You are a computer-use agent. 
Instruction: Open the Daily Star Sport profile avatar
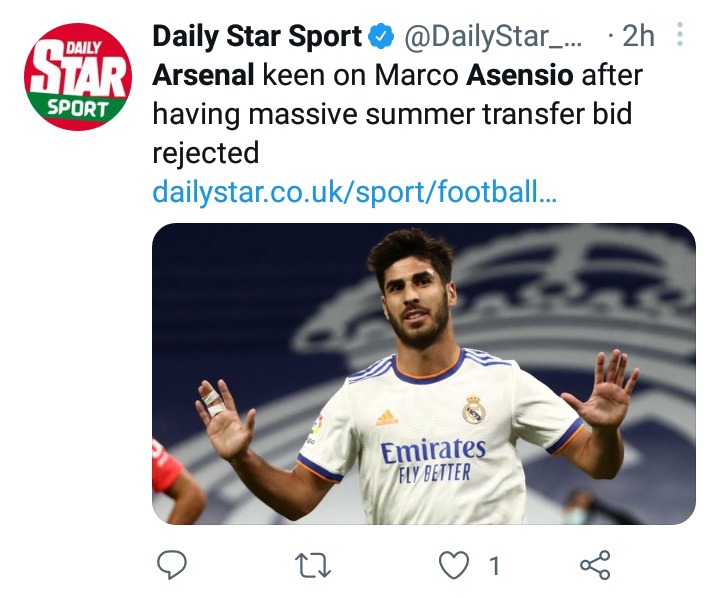pyautogui.click(x=78, y=77)
